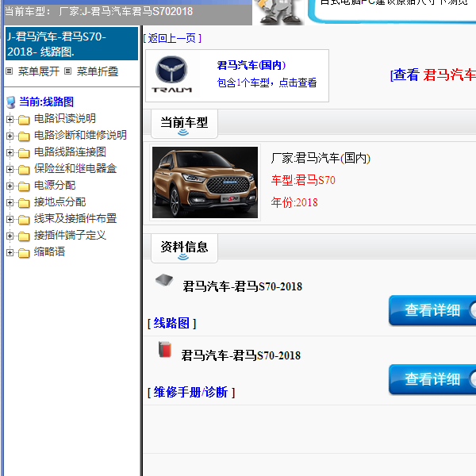Click folder icon beside 接地点分配
The image size is (476, 476).
24,203
